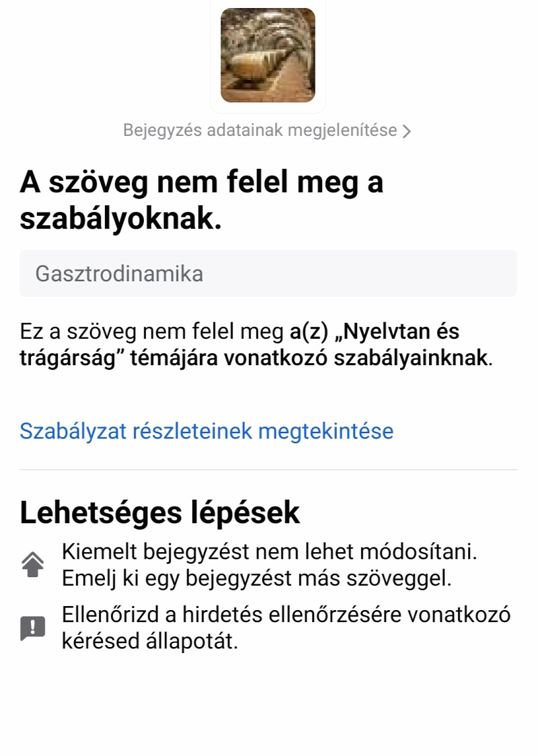This screenshot has height=756, width=538.
Task: Click the A szöveg nem felel meg heading
Action: (202, 183)
